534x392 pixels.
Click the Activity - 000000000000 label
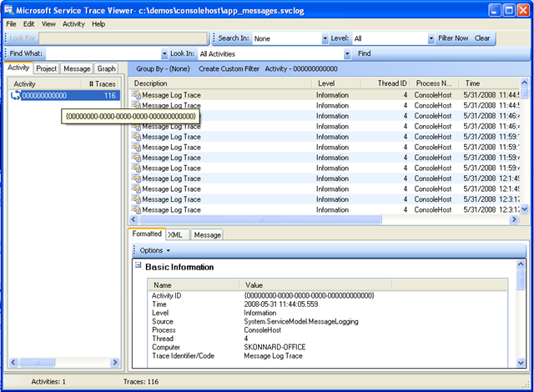click(x=301, y=68)
